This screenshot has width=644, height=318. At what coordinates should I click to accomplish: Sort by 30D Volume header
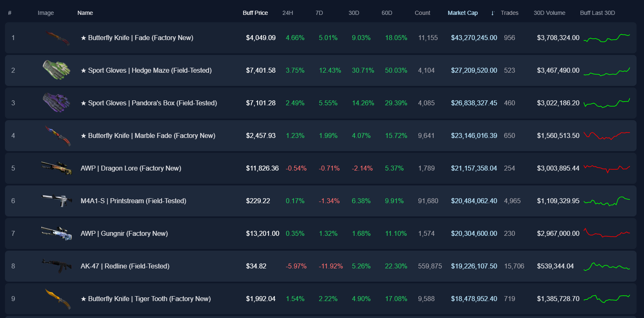click(x=549, y=13)
